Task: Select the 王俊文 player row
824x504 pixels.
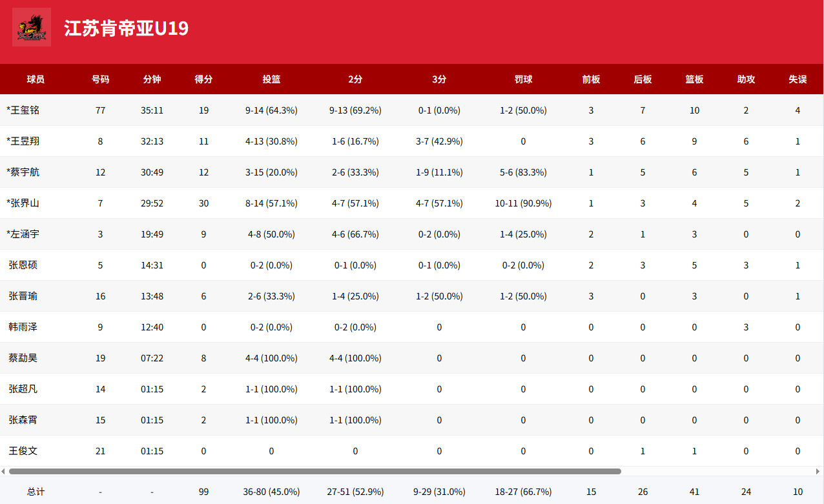Action: point(412,451)
